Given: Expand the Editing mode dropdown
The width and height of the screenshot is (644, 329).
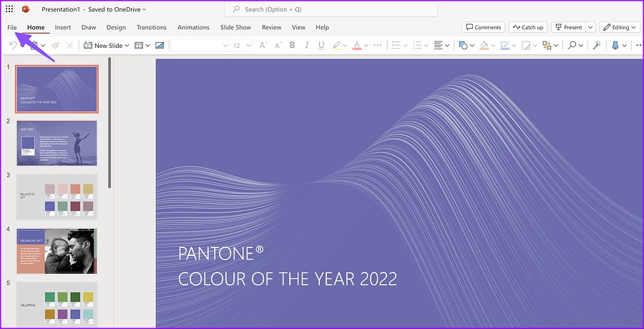Looking at the screenshot, I should pyautogui.click(x=620, y=27).
